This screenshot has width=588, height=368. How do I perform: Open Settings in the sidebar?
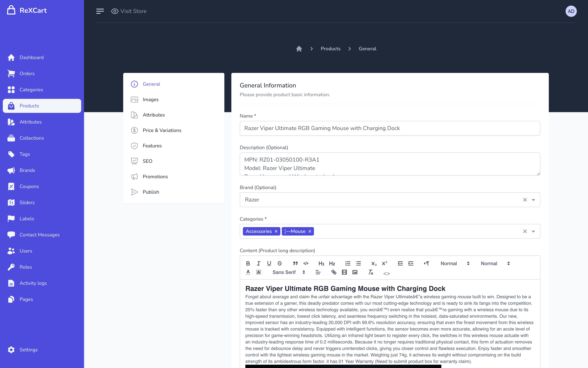pos(42,350)
